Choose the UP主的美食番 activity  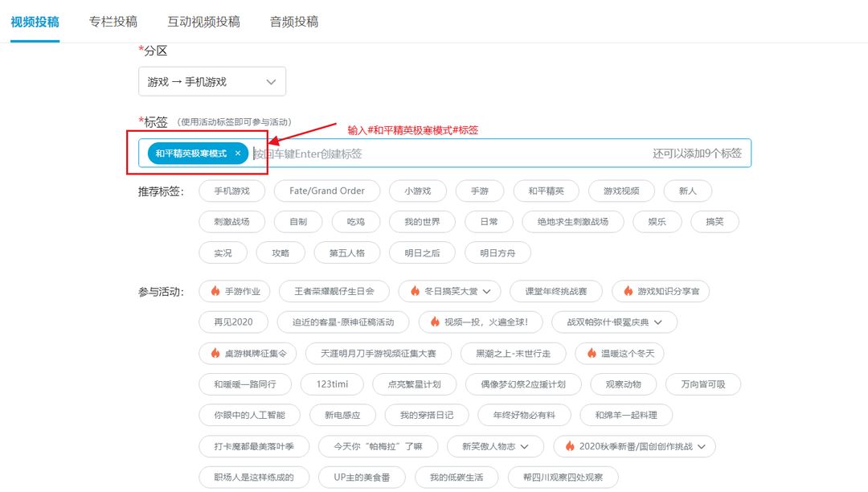coord(362,477)
